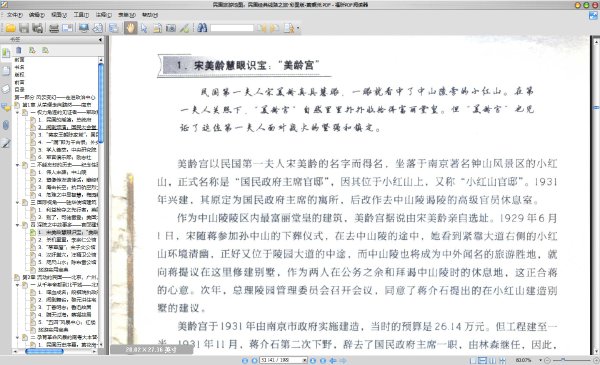The width and height of the screenshot is (600, 365).
Task: Collapse the bookmark node below 第2章
Action: pyautogui.click(x=18, y=285)
